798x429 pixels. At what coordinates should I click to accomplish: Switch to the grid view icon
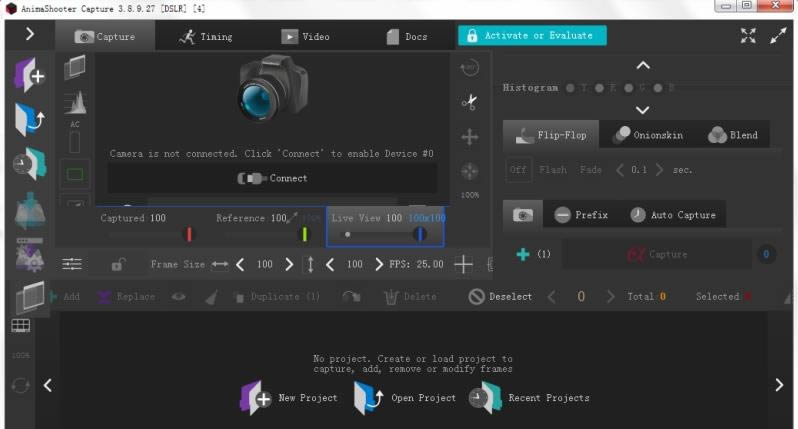20,326
